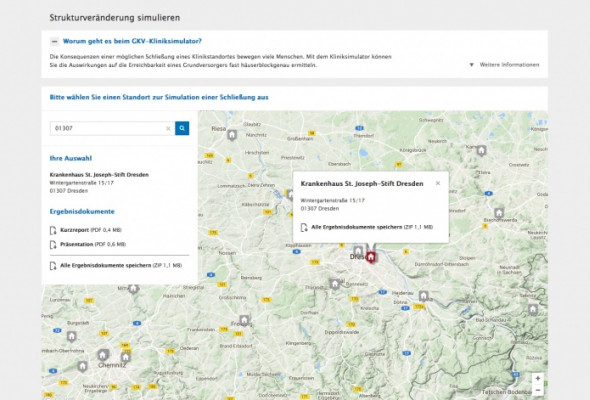Click the document icon in the map popup
Screen dimensions: 590x400
304,228
